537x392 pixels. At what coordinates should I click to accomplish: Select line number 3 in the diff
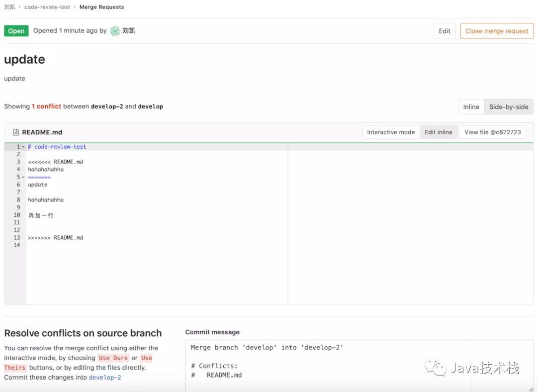(18, 161)
